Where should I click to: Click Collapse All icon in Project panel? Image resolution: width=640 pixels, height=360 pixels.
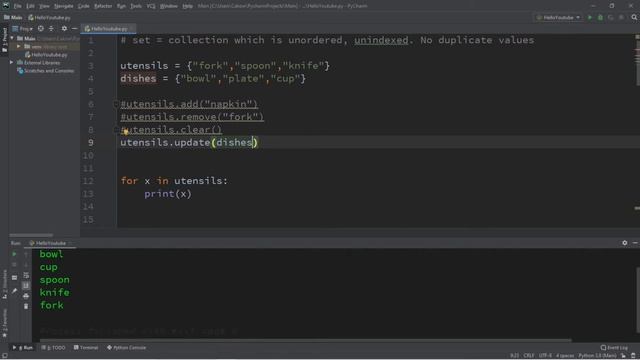click(x=51, y=29)
